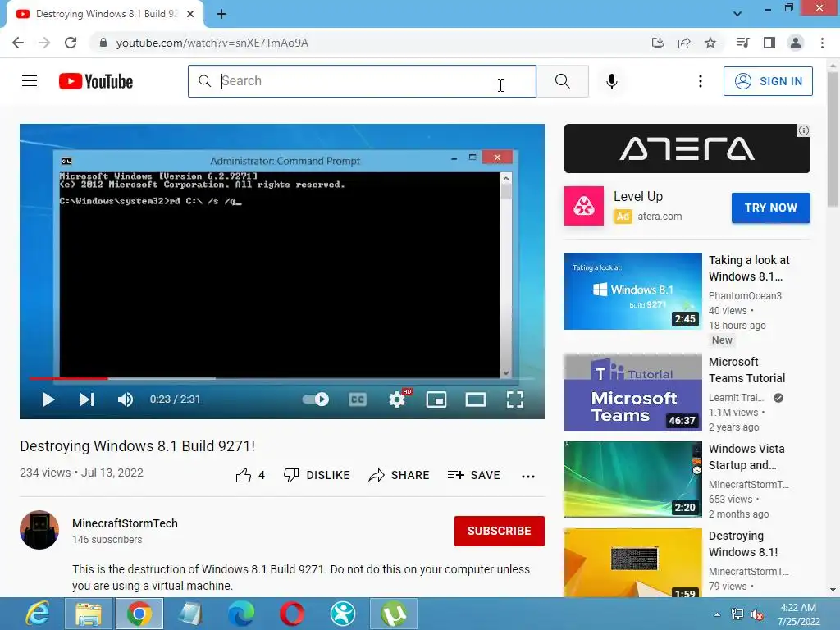The width and height of the screenshot is (840, 630).
Task: Go back in browser history
Action: coord(18,43)
